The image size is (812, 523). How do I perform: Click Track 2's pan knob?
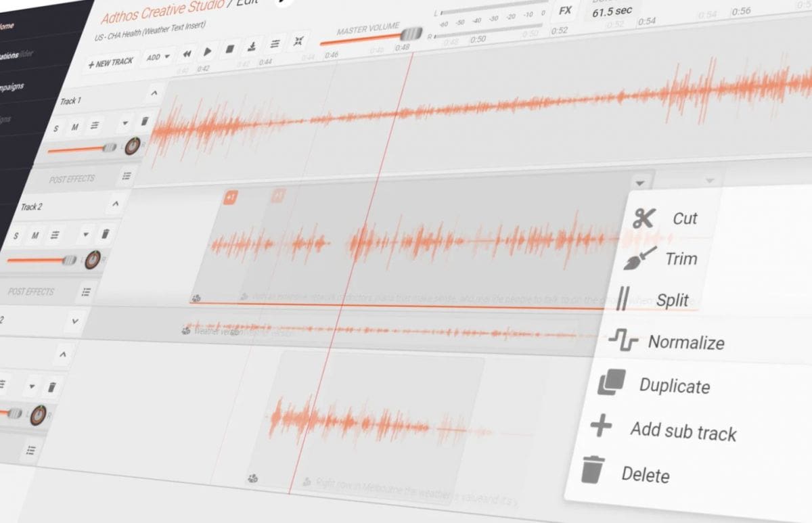pyautogui.click(x=92, y=258)
